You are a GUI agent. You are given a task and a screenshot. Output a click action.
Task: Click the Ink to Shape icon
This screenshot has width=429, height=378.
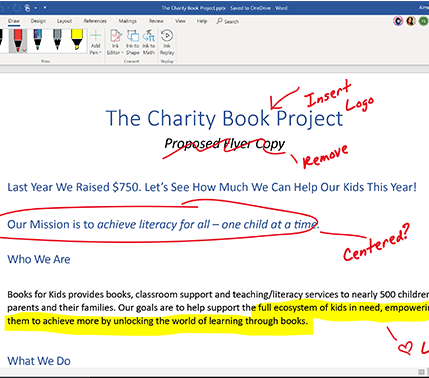(x=133, y=42)
